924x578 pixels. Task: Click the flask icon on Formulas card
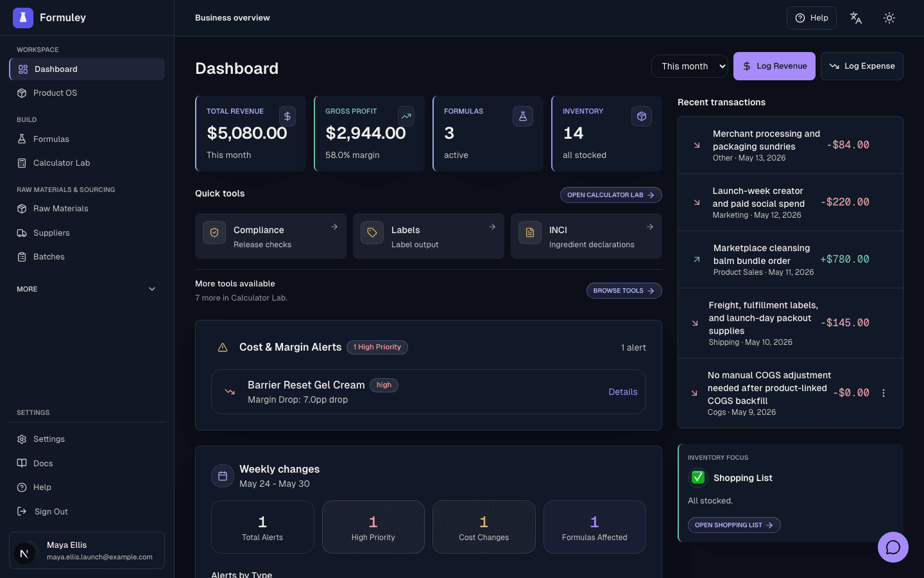pos(523,116)
